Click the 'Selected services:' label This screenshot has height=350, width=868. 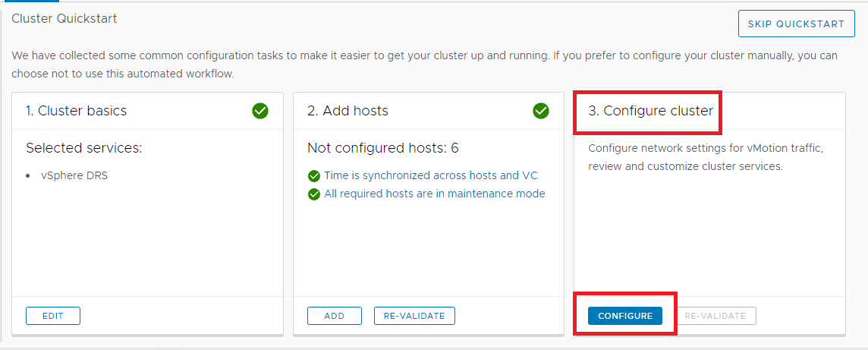pyautogui.click(x=84, y=148)
